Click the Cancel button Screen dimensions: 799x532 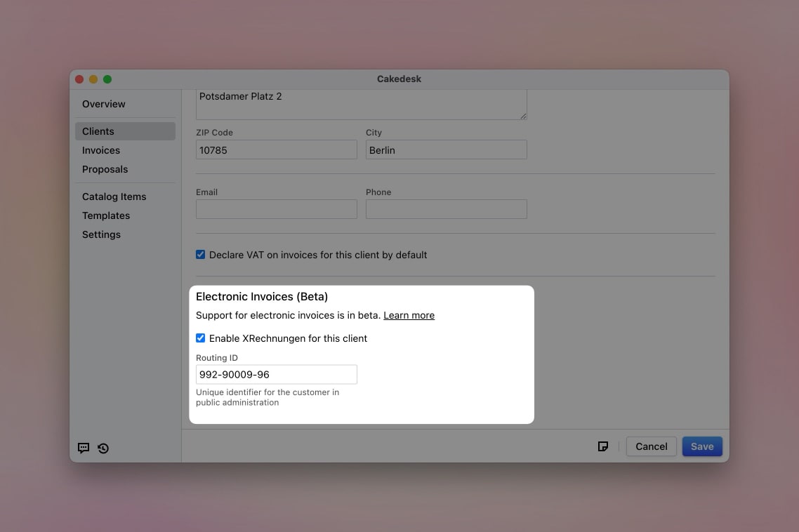tap(651, 446)
